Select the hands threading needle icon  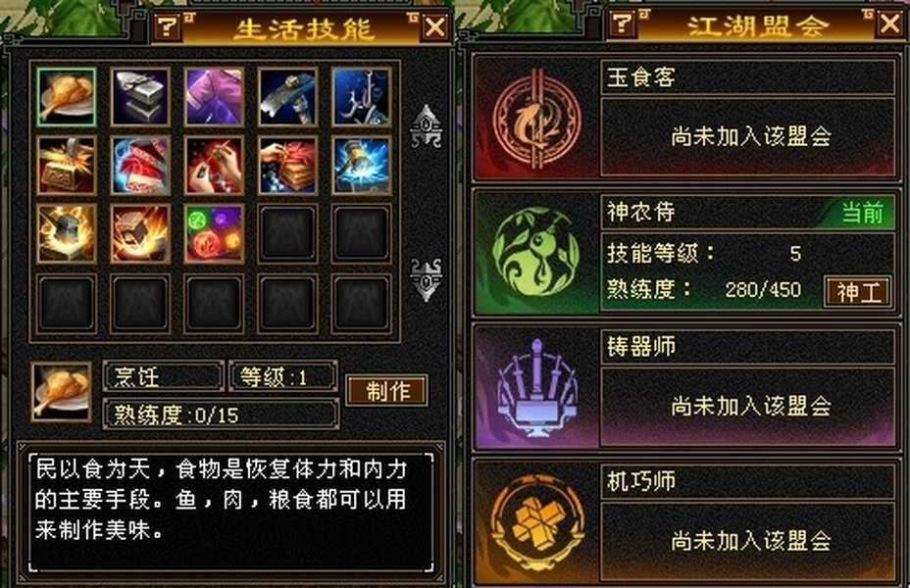tap(214, 166)
